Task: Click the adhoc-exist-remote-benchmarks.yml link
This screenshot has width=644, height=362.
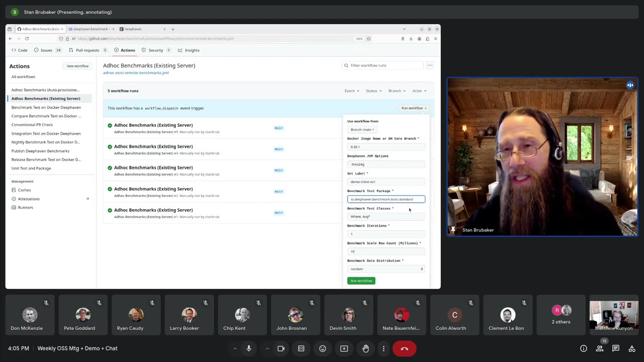Action: pyautogui.click(x=136, y=73)
